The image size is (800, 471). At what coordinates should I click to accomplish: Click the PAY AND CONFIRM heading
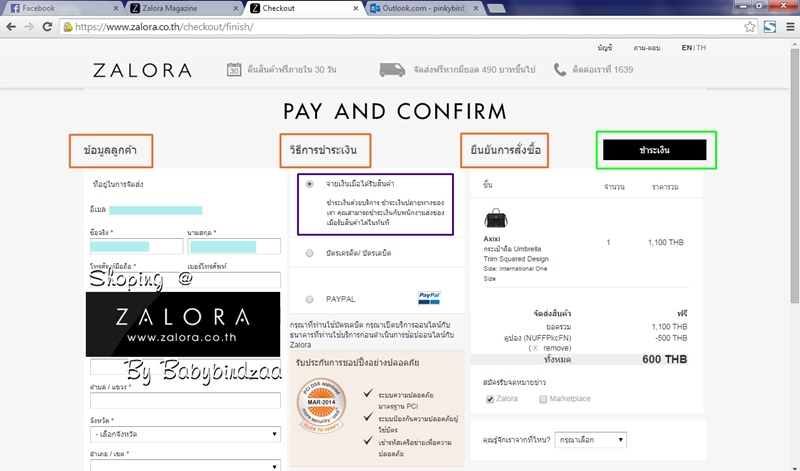[395, 111]
